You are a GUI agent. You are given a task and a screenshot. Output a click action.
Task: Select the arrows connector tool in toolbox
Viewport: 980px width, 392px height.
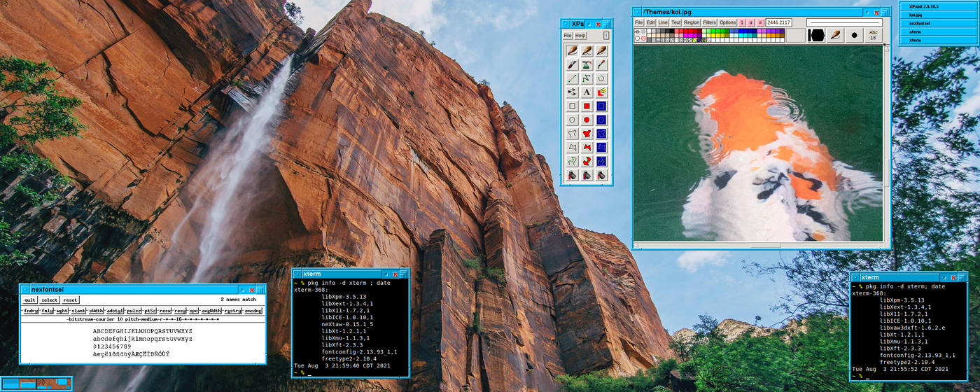point(572,92)
